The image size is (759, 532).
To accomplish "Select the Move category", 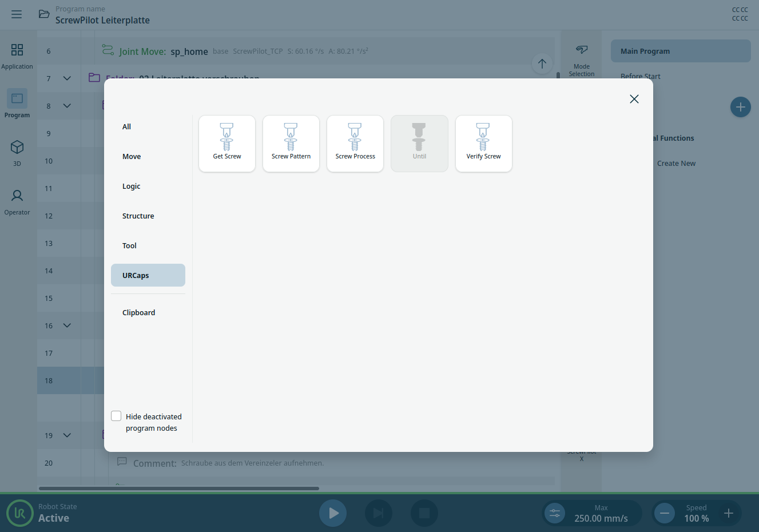I will click(148, 156).
